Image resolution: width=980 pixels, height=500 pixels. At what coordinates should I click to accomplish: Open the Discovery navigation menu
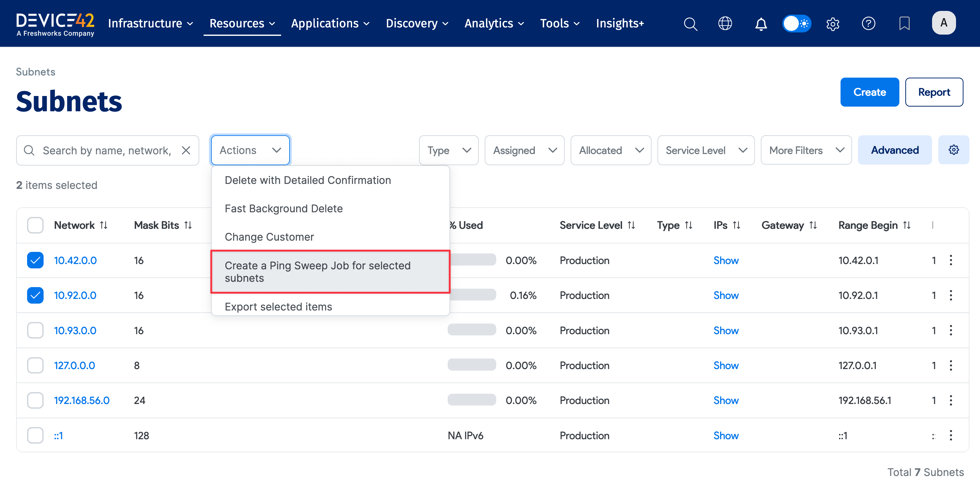click(x=417, y=24)
